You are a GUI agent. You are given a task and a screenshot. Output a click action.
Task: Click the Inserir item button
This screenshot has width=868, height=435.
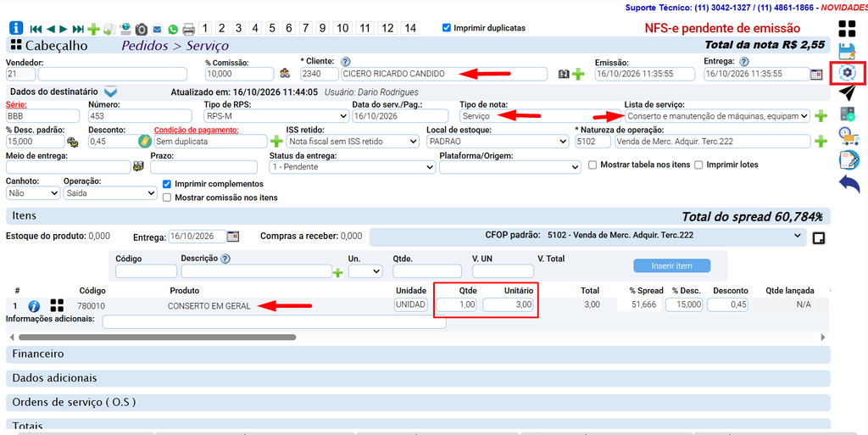point(671,265)
